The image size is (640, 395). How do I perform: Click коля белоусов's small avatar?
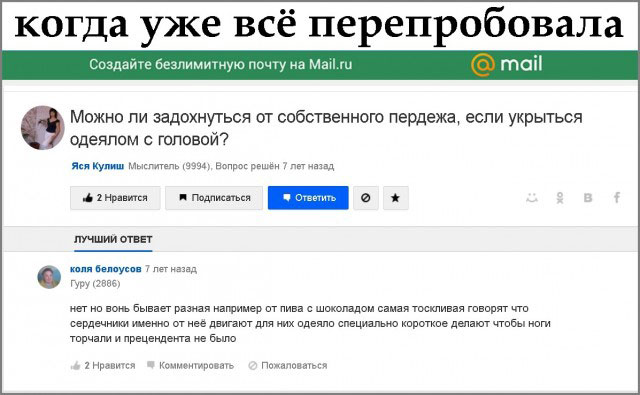click(x=49, y=277)
